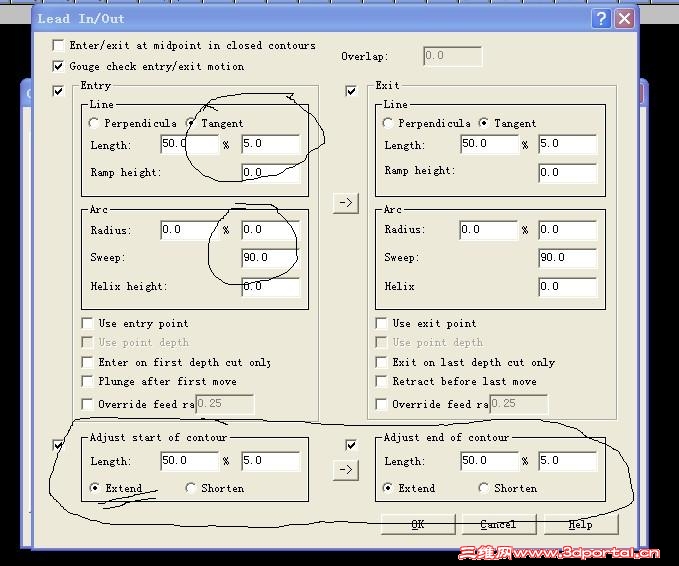
Task: Enable Plunge after first move
Action: [87, 381]
